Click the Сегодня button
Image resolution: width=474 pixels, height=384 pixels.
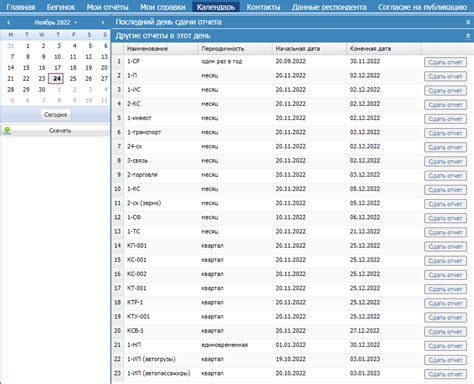pos(55,115)
